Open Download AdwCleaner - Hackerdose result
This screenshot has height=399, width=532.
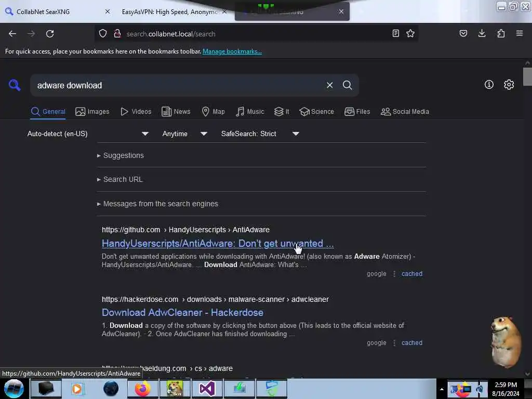(182, 312)
